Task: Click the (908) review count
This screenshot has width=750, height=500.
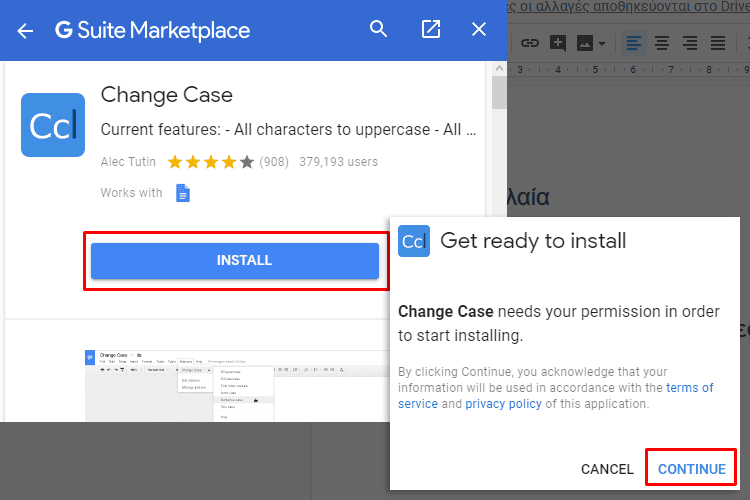Action: click(x=274, y=162)
